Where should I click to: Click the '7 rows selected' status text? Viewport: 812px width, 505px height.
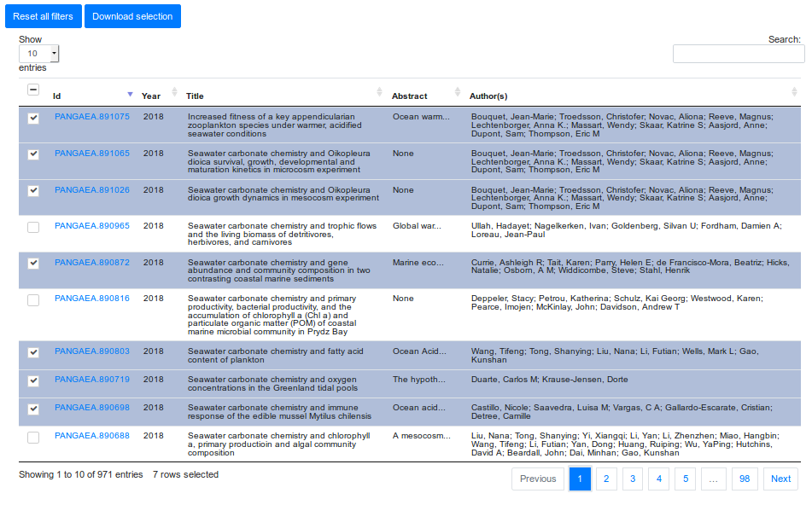coord(185,474)
